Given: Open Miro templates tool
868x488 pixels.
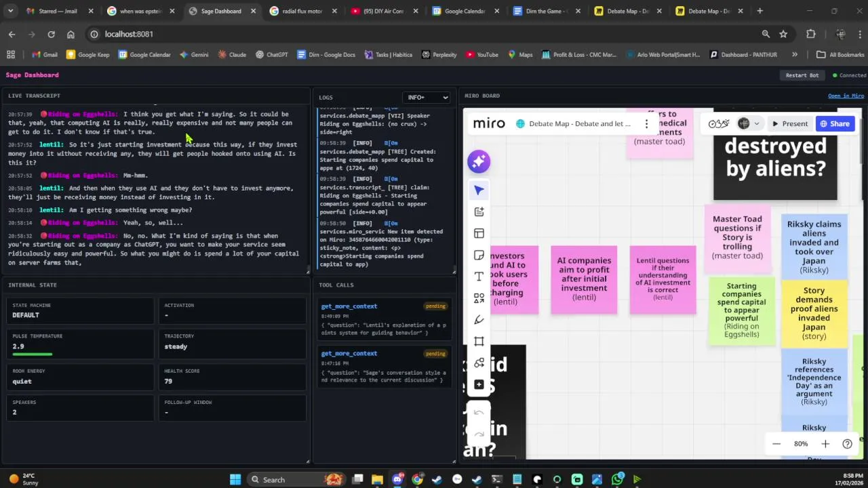Looking at the screenshot, I should (479, 234).
